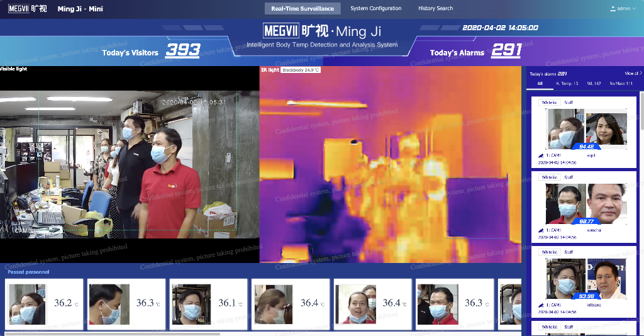
Task: Click the Today's Visitors count 393
Action: point(183,50)
